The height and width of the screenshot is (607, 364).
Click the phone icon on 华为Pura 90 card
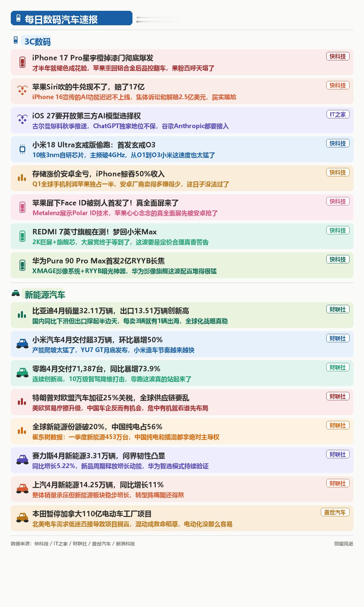22,265
